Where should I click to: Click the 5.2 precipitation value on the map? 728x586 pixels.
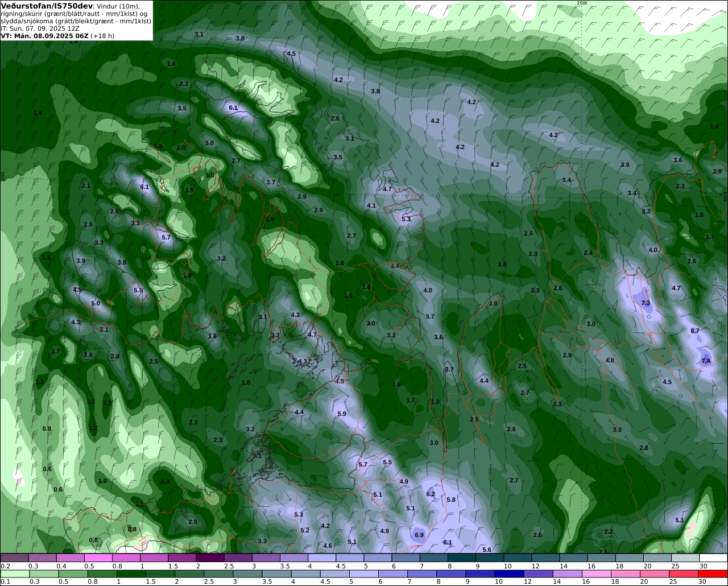[305, 530]
